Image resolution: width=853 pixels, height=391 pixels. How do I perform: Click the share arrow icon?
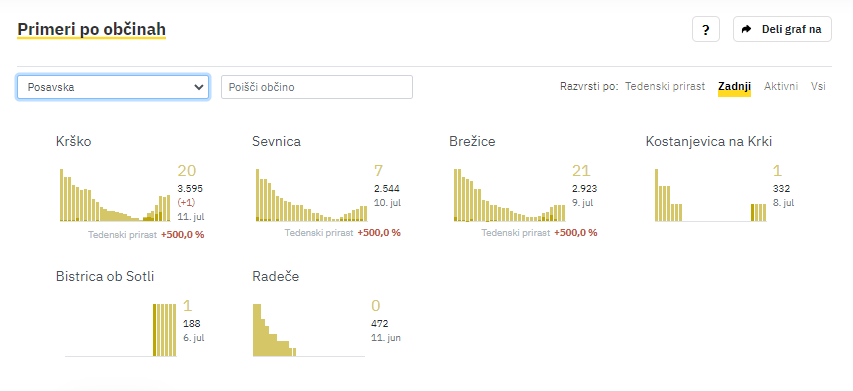pyautogui.click(x=746, y=29)
